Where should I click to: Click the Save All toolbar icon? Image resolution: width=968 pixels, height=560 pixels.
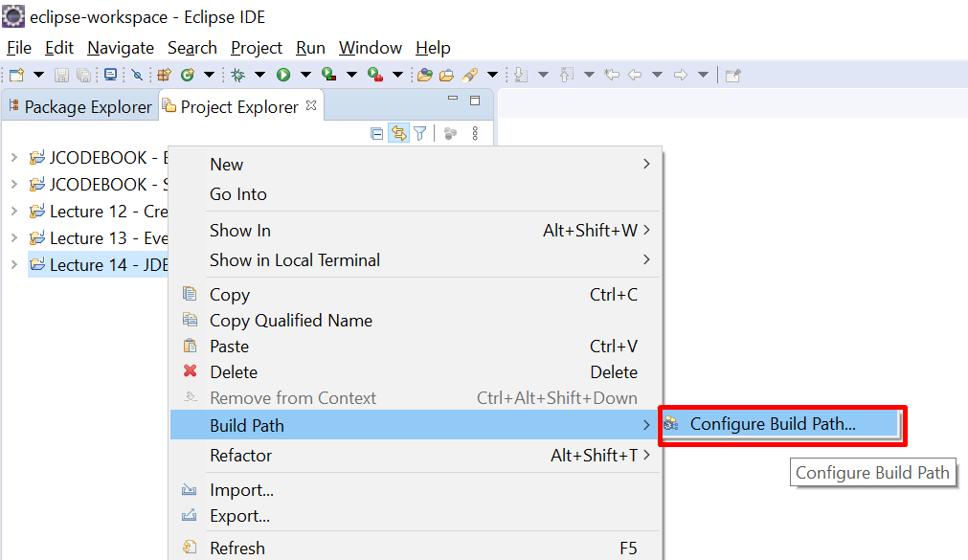(83, 76)
